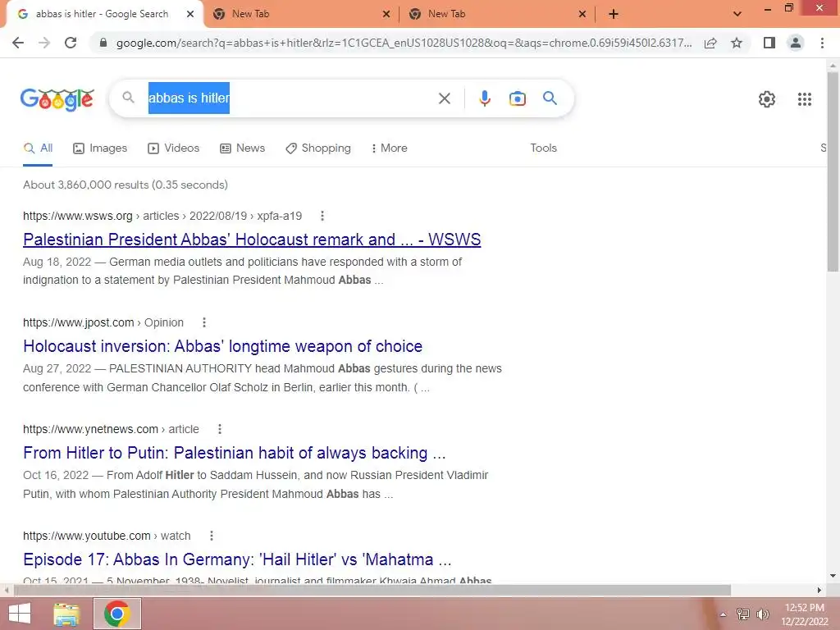View site info via the padlock icon
The width and height of the screenshot is (840, 630).
pos(103,43)
